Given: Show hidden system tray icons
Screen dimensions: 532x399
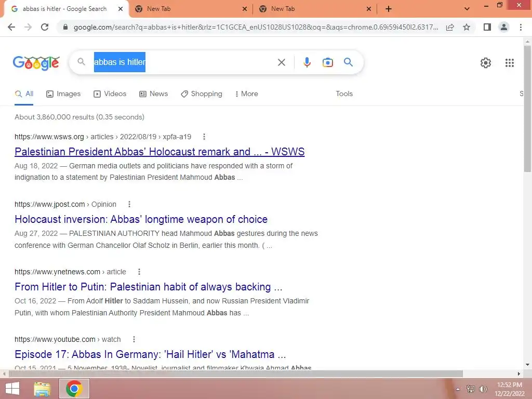Looking at the screenshot, I should point(458,389).
